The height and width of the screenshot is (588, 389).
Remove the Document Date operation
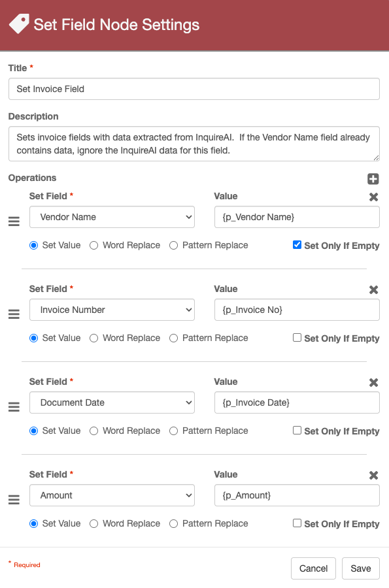click(x=373, y=382)
